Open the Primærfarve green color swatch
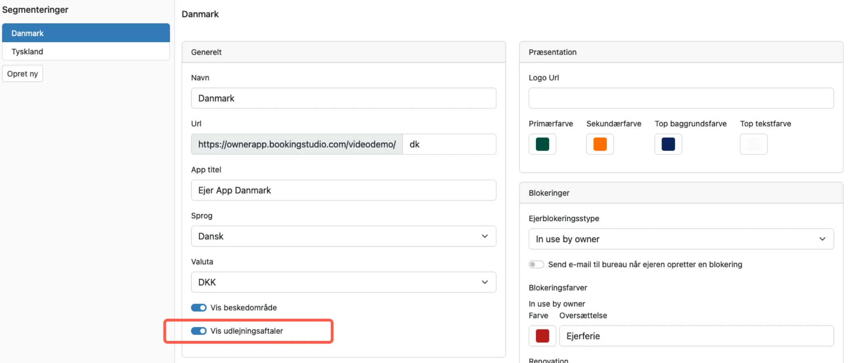This screenshot has height=363, width=868. pyautogui.click(x=542, y=144)
